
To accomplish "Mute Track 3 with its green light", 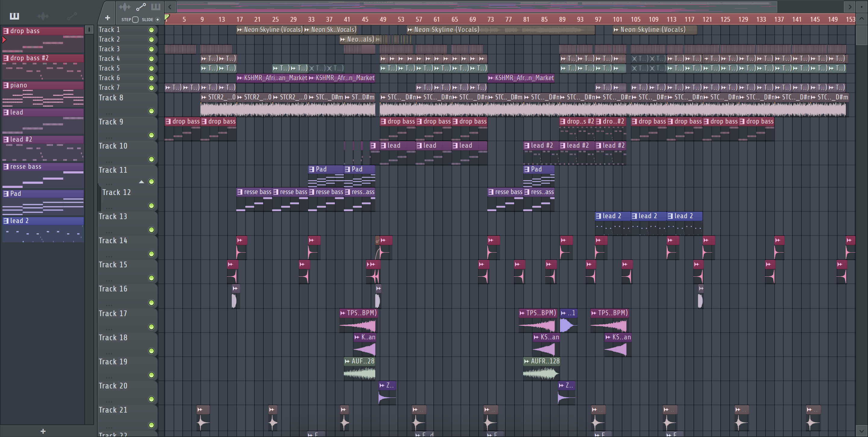I will coord(152,49).
